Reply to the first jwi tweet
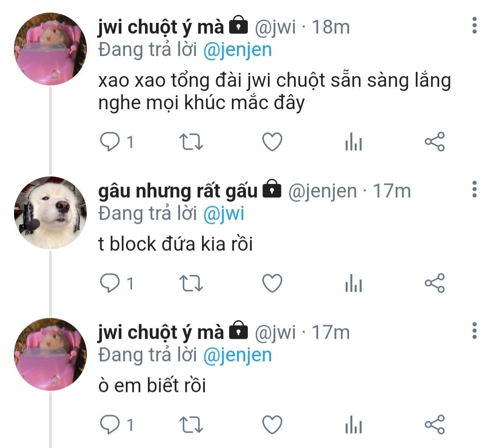Image resolution: width=504 pixels, height=448 pixels. [x=110, y=142]
